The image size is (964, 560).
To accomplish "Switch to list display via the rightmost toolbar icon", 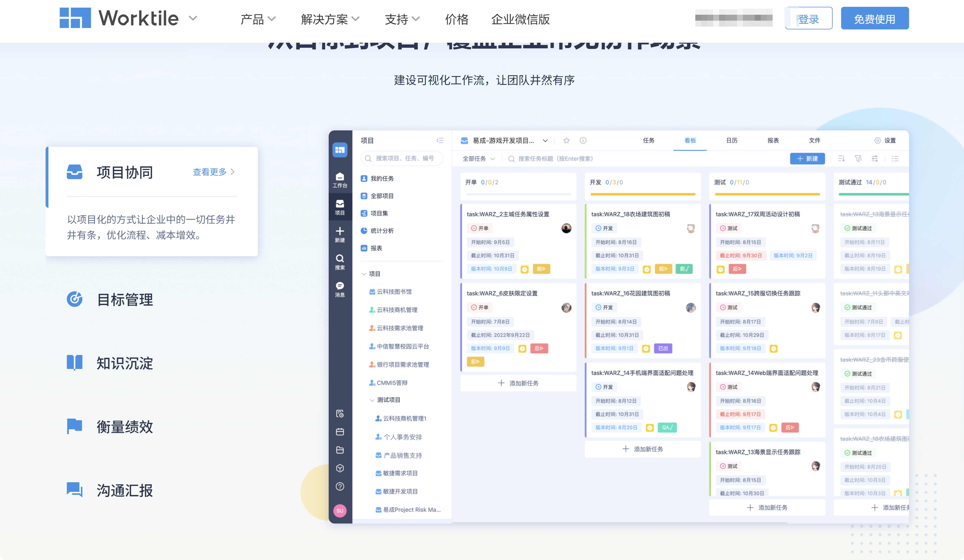I will coord(895,159).
